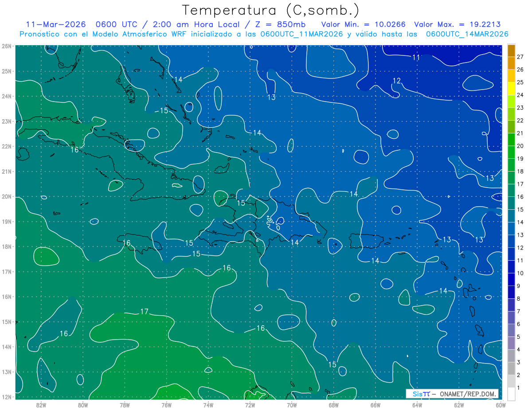The image size is (532, 411).
Task: Click longitude axis label '64W'
Action: click(x=417, y=404)
